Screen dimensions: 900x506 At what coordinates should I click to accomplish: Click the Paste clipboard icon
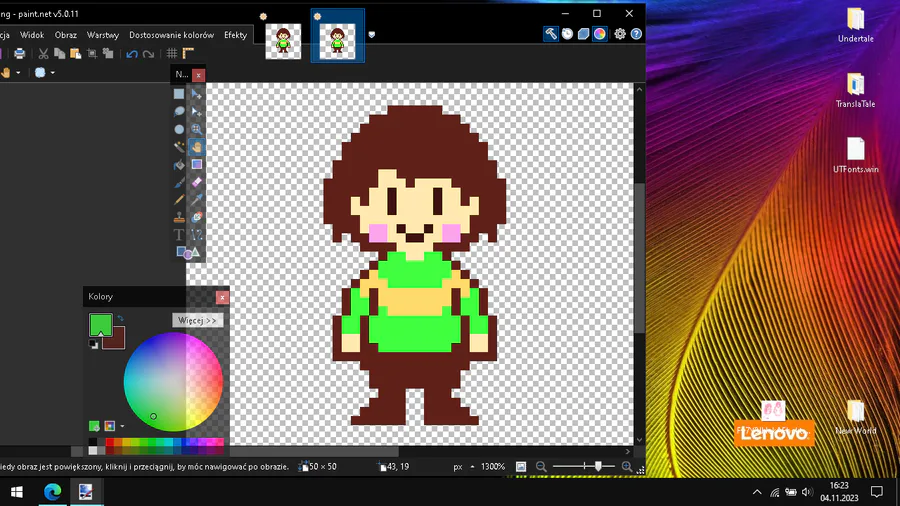(x=75, y=54)
